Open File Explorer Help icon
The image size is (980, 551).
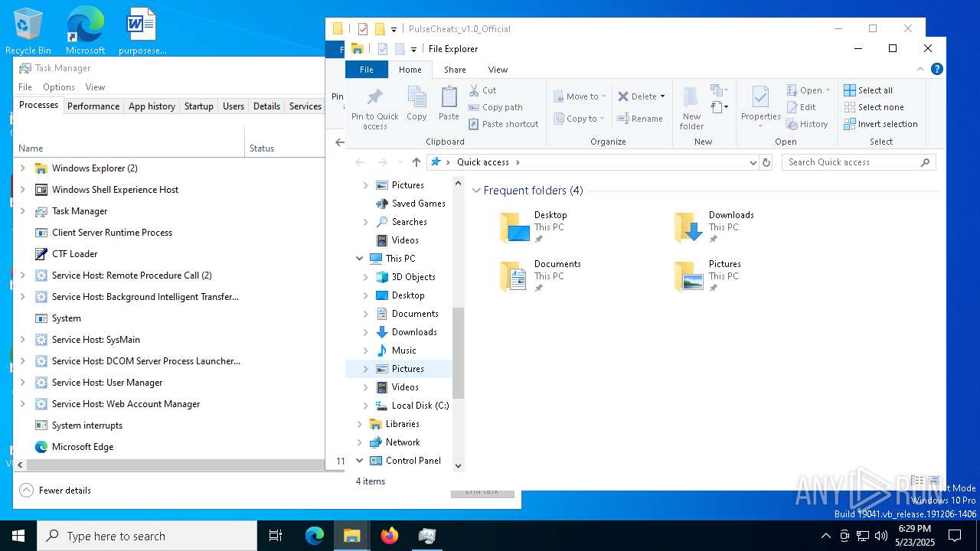(936, 69)
